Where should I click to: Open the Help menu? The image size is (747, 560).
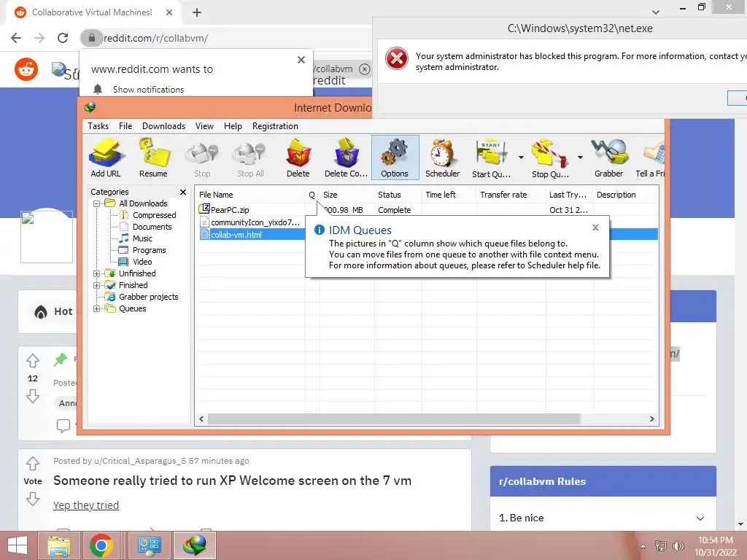coord(233,126)
